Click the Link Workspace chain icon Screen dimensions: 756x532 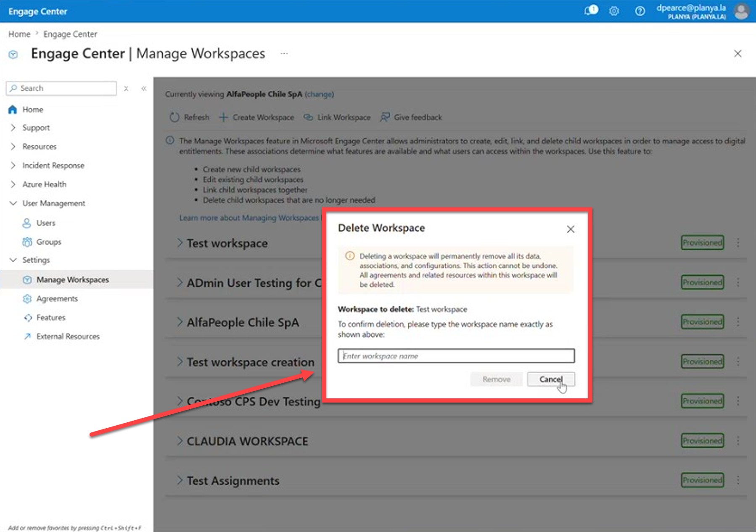point(308,117)
